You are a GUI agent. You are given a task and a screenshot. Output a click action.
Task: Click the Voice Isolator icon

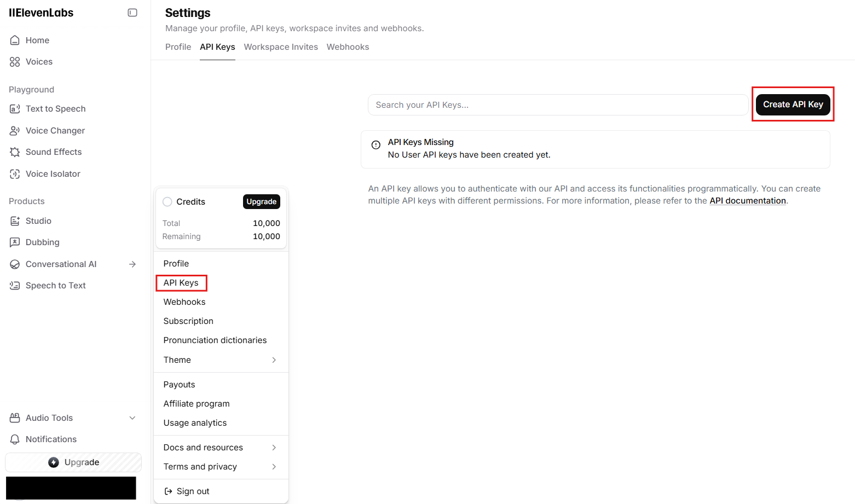[x=15, y=174]
